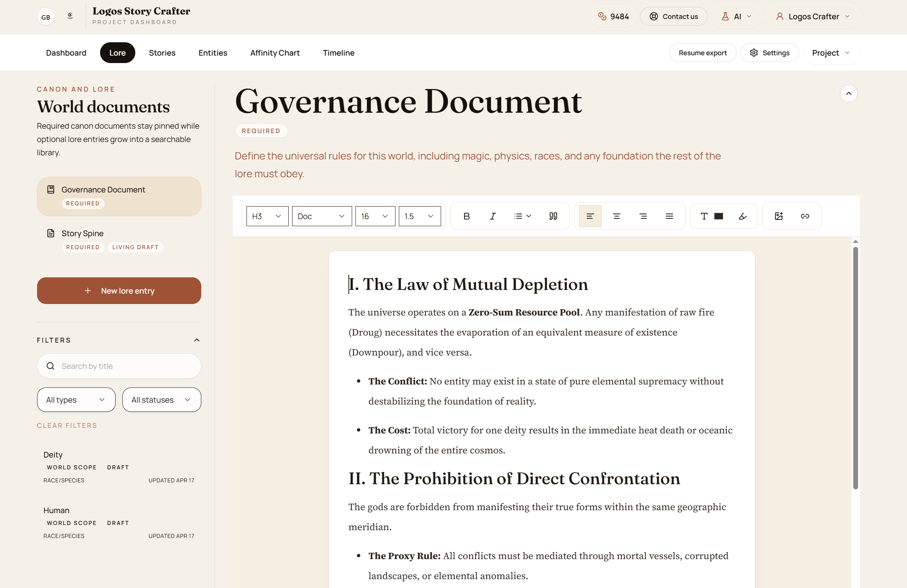Click heading I. The Law of Mutual Depletion
907x588 pixels.
tap(468, 284)
